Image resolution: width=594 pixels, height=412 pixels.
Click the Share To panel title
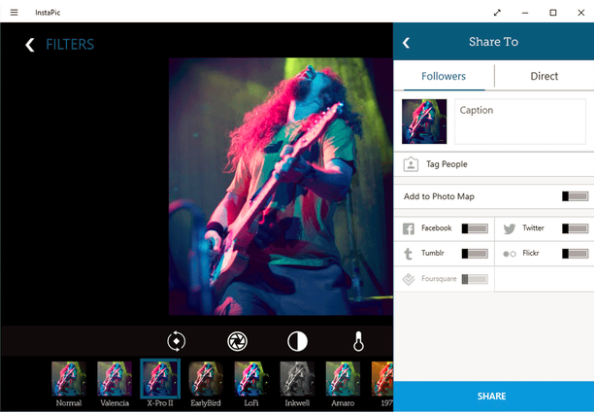point(493,42)
